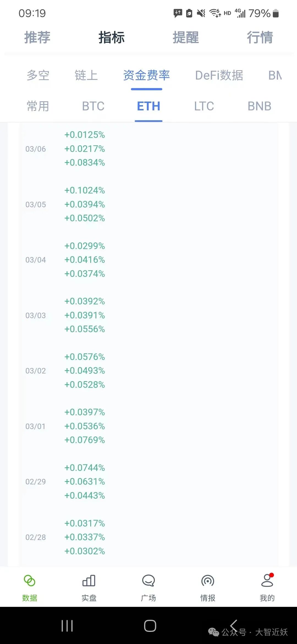Tap the +0.1024% funding rate value
Viewport: 297px width, 644px height.
tap(85, 190)
